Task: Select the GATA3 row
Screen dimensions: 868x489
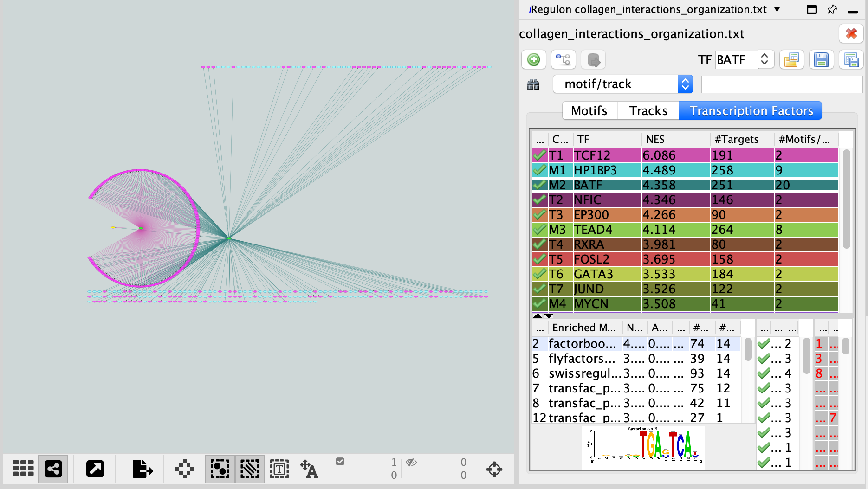Action: coord(685,274)
